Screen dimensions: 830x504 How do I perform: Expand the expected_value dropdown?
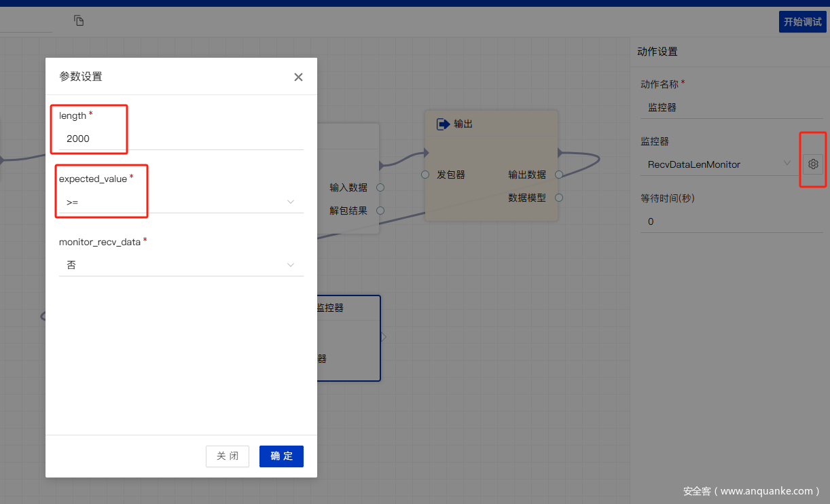coord(181,202)
